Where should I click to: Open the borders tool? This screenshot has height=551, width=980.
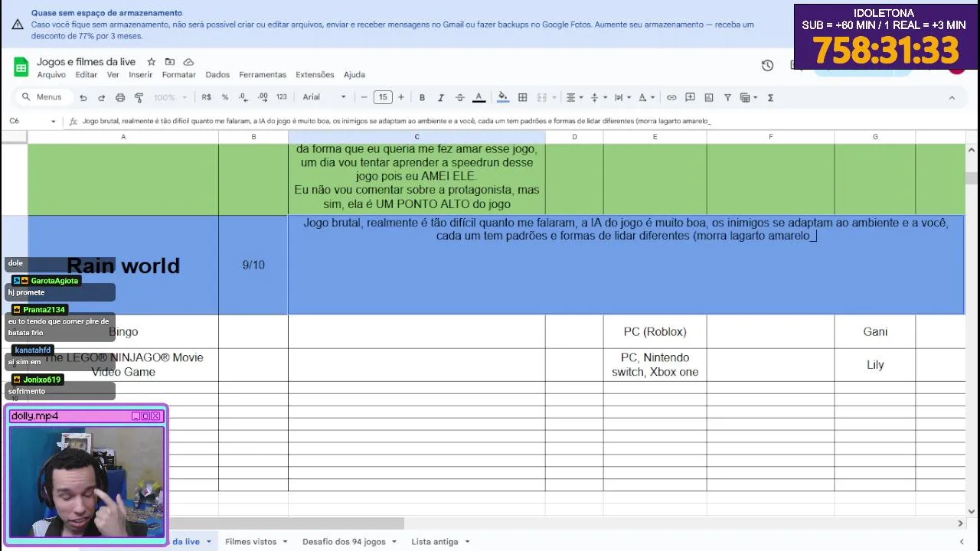click(x=522, y=97)
